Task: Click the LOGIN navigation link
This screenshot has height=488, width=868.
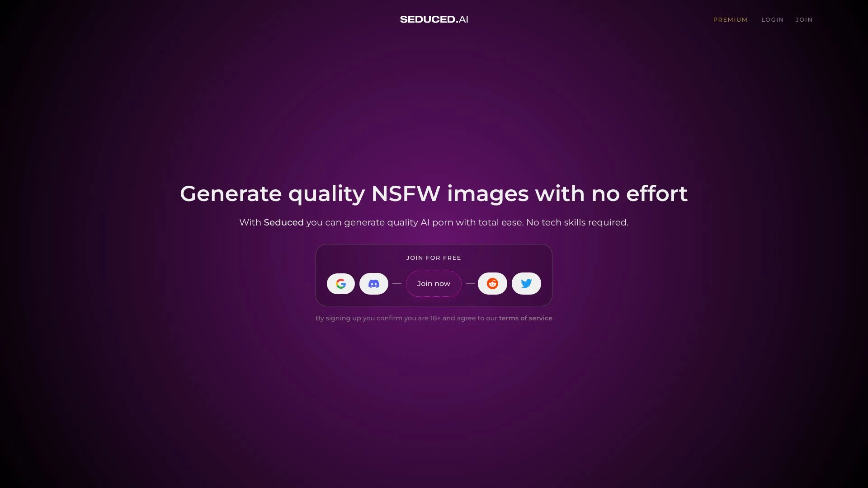Action: click(773, 20)
